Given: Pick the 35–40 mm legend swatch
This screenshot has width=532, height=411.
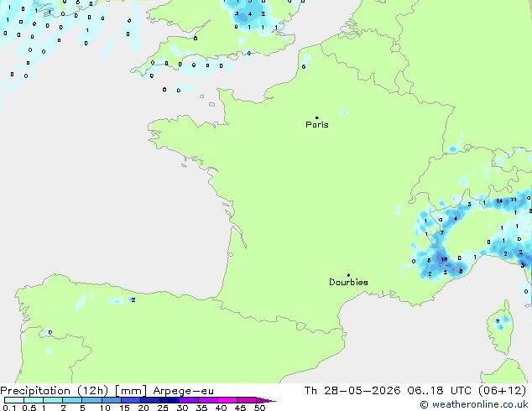Looking at the screenshot, I should (x=207, y=400).
